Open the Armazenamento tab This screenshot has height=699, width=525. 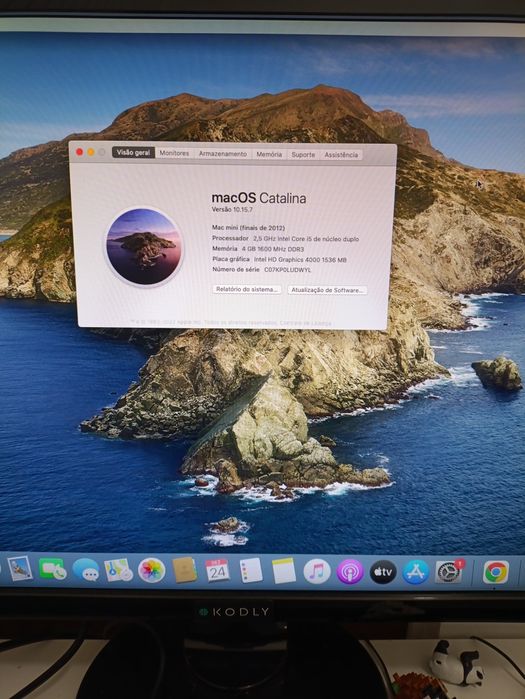point(223,154)
